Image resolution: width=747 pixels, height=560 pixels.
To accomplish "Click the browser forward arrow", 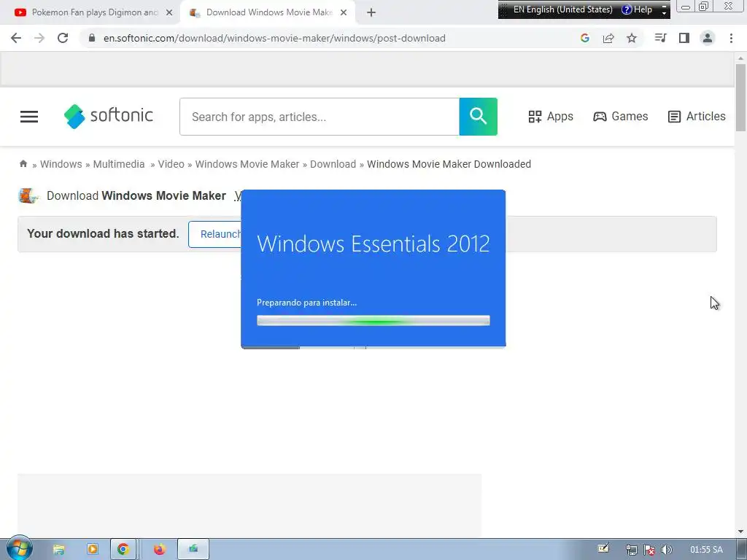I will [39, 38].
